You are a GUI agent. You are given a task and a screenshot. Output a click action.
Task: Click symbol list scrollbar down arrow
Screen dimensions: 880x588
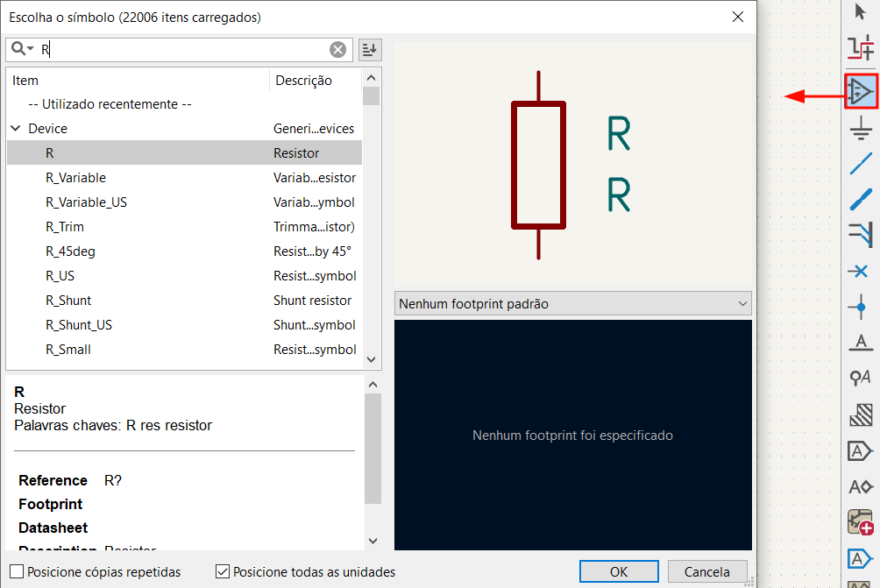[371, 359]
